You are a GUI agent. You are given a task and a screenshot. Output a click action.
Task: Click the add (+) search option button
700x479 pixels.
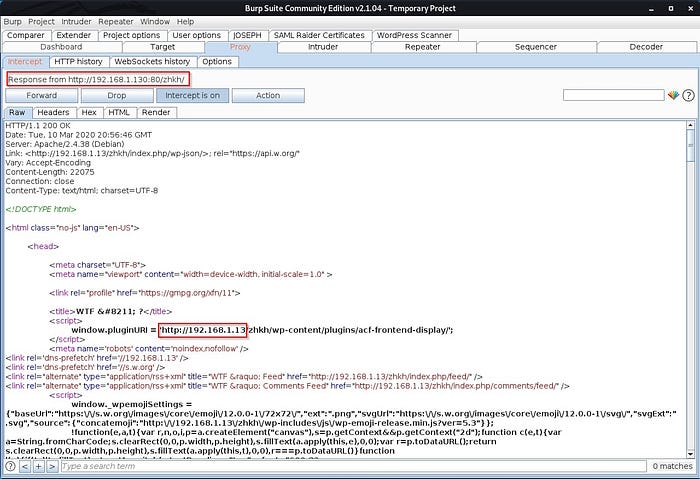pos(38,466)
